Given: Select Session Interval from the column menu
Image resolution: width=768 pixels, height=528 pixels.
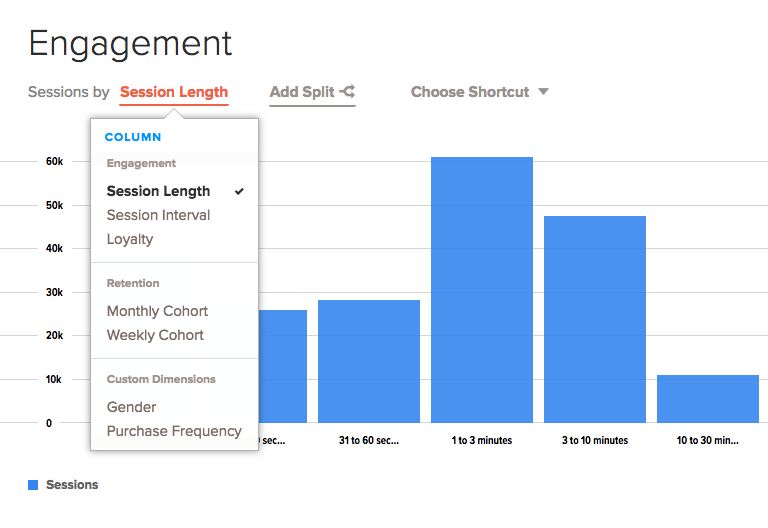Looking at the screenshot, I should [x=158, y=215].
